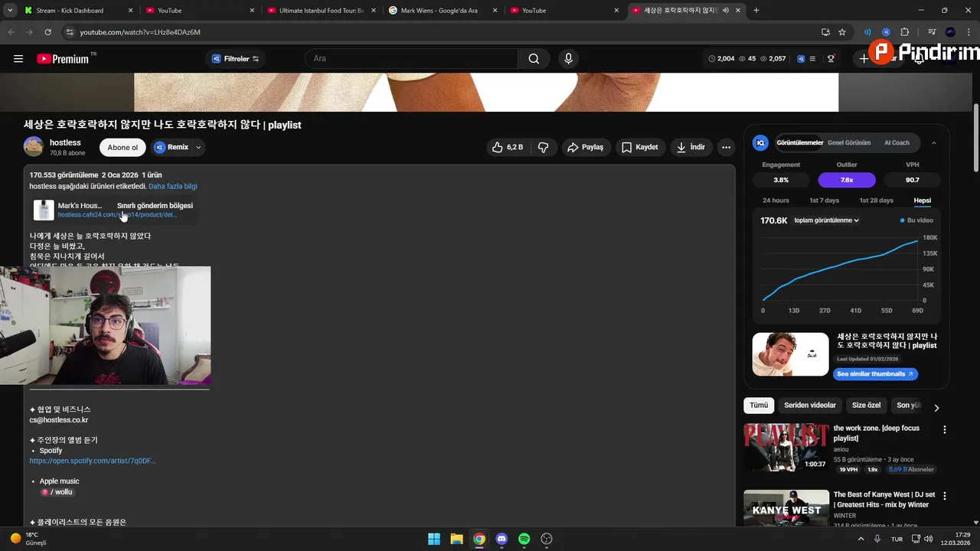Open the Filtreler filter button

click(x=235, y=59)
